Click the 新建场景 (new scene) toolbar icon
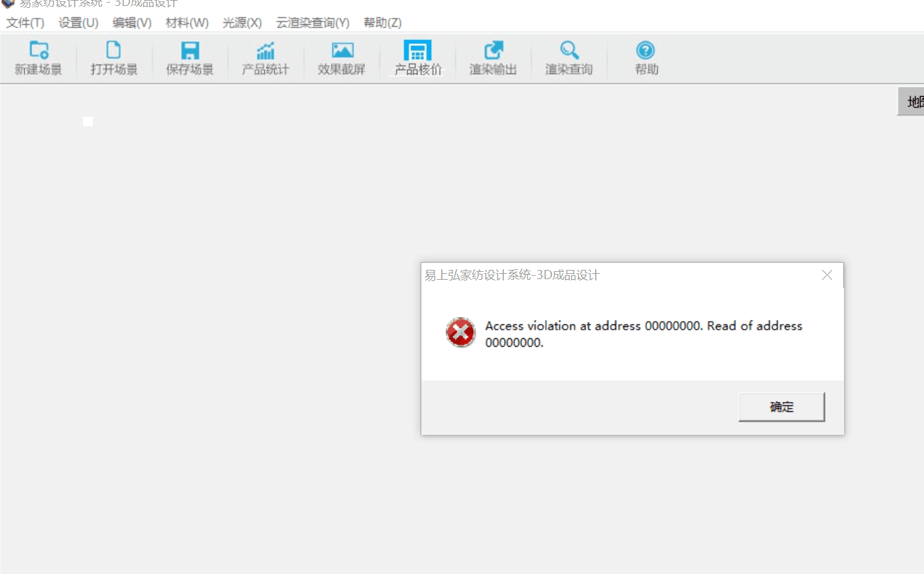 pos(39,58)
